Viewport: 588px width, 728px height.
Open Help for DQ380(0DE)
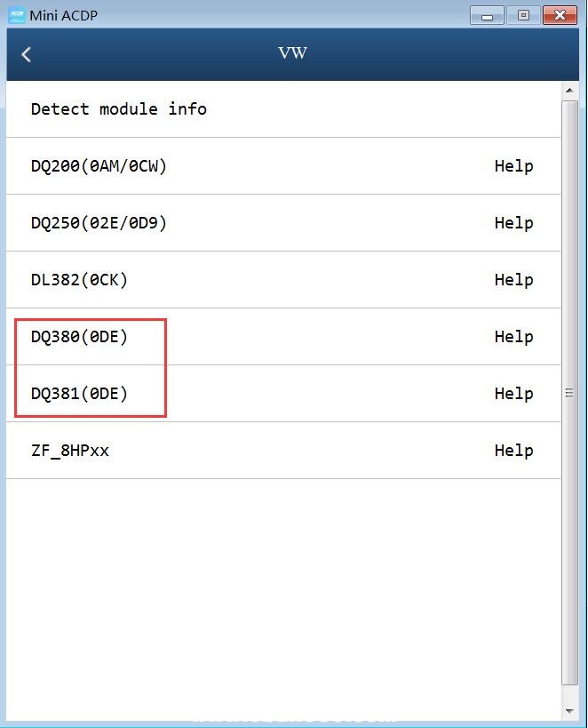coord(513,337)
